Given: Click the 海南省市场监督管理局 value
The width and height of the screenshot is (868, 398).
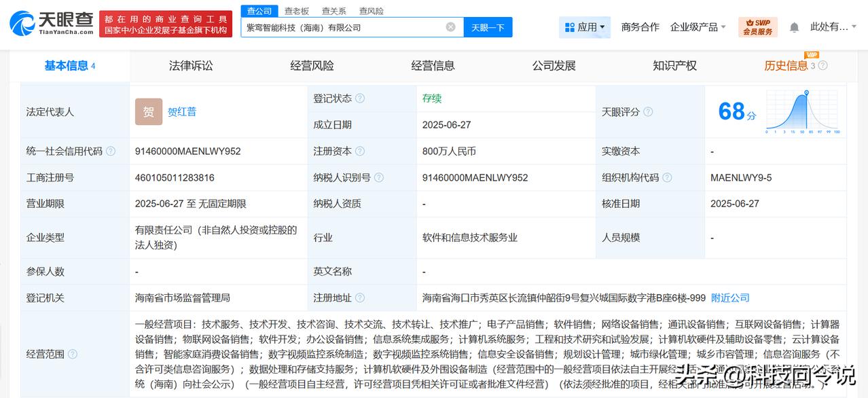Looking at the screenshot, I should pyautogui.click(x=183, y=298).
